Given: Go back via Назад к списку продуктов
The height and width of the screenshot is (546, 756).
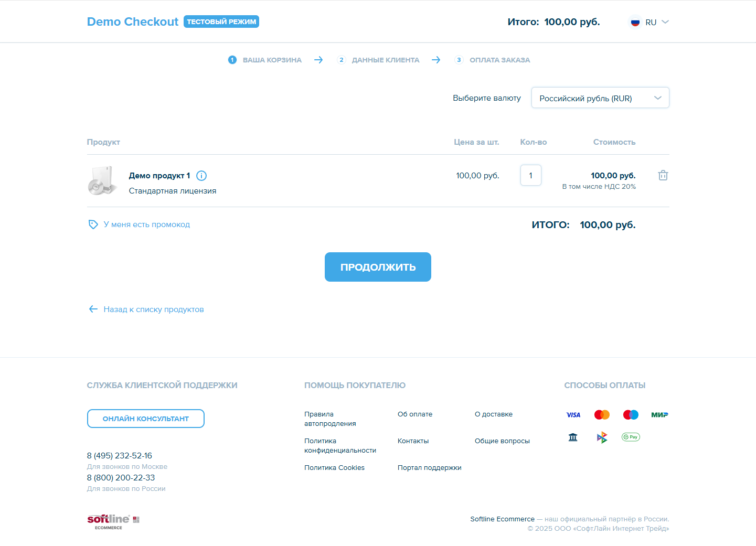Looking at the screenshot, I should point(153,309).
